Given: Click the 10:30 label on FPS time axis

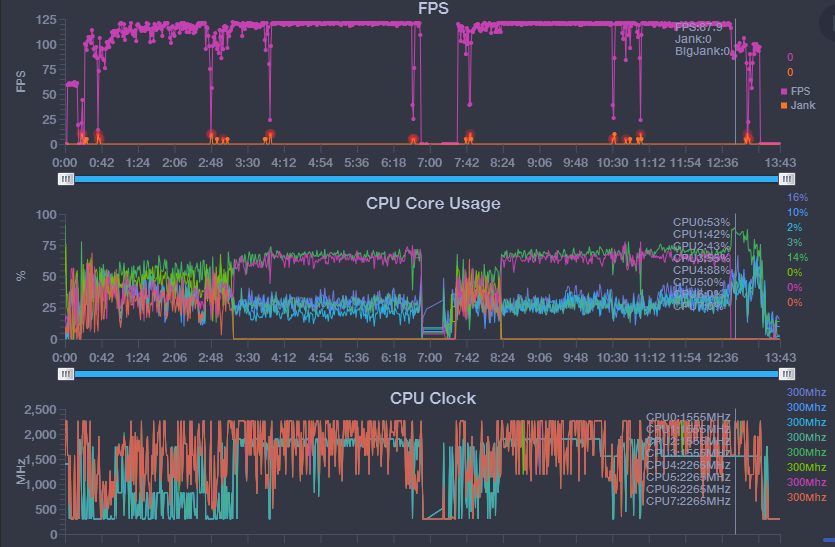Looking at the screenshot, I should coord(612,162).
